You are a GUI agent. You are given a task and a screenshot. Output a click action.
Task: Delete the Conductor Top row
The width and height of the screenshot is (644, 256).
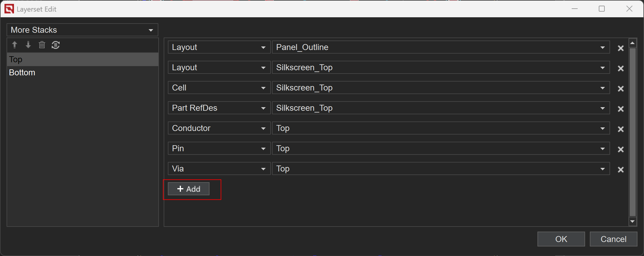(x=620, y=129)
